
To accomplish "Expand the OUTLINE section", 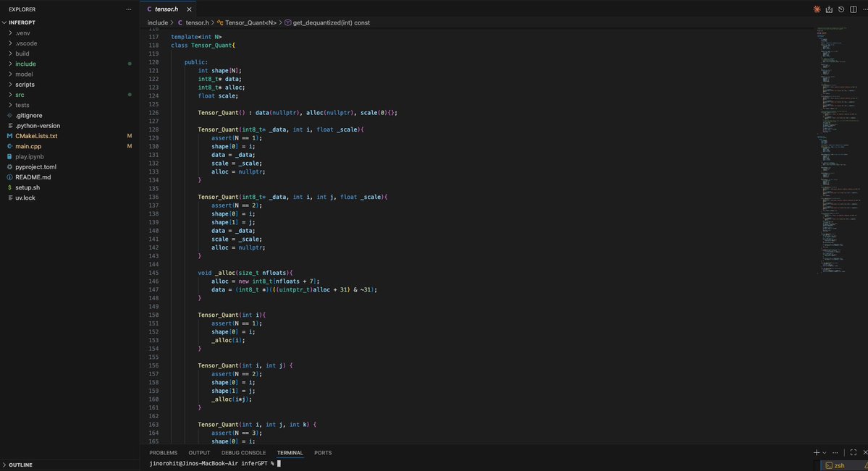I will tap(20, 465).
